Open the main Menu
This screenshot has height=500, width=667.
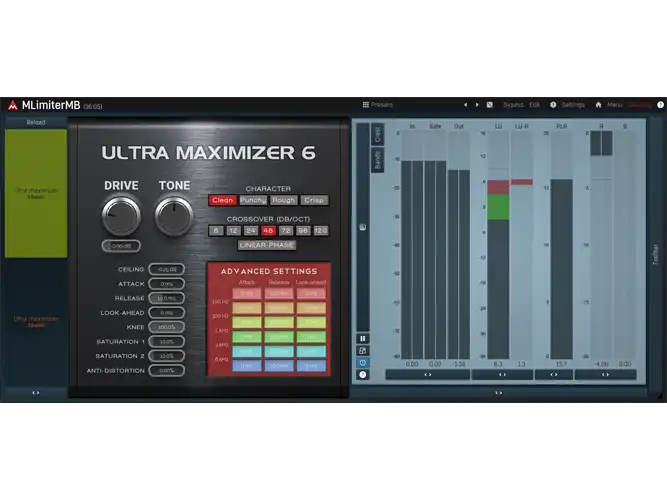tap(614, 105)
